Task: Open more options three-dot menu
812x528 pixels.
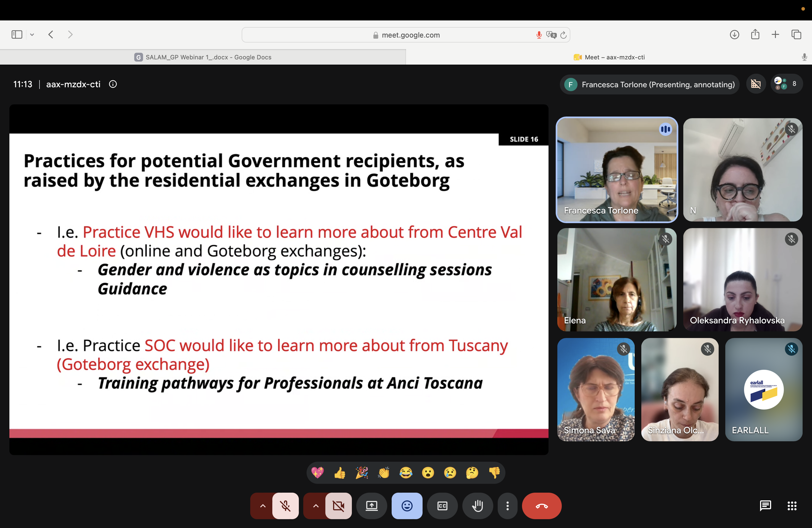Action: click(507, 506)
